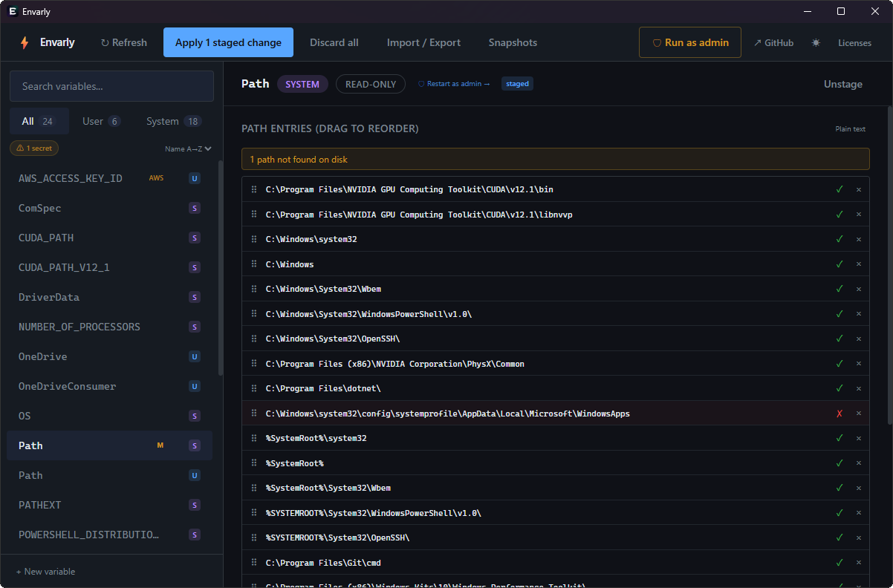893x588 pixels.
Task: Click the Unstage button
Action: [842, 84]
